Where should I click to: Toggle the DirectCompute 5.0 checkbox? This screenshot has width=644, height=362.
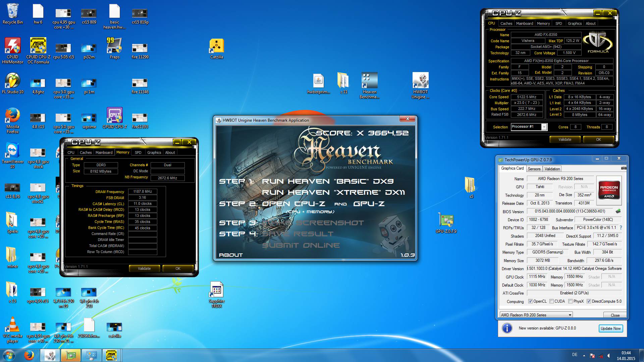pos(589,301)
